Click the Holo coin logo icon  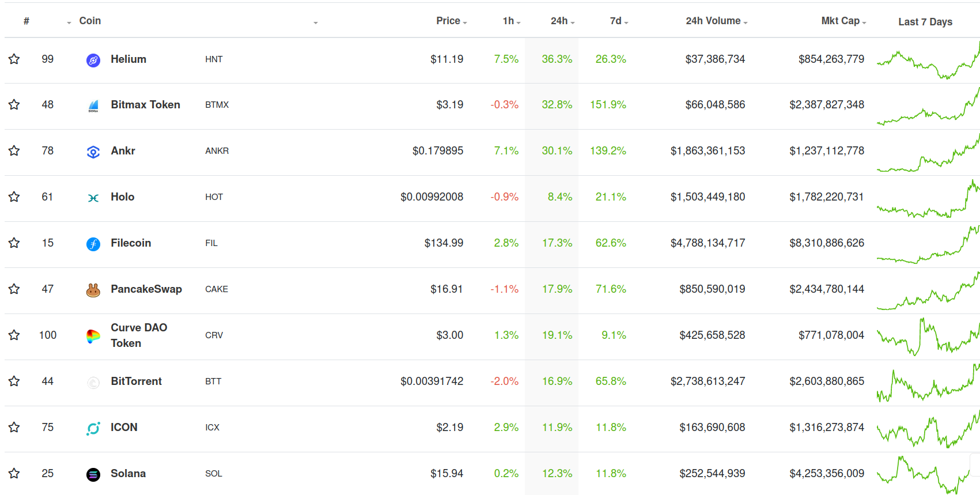click(x=93, y=198)
